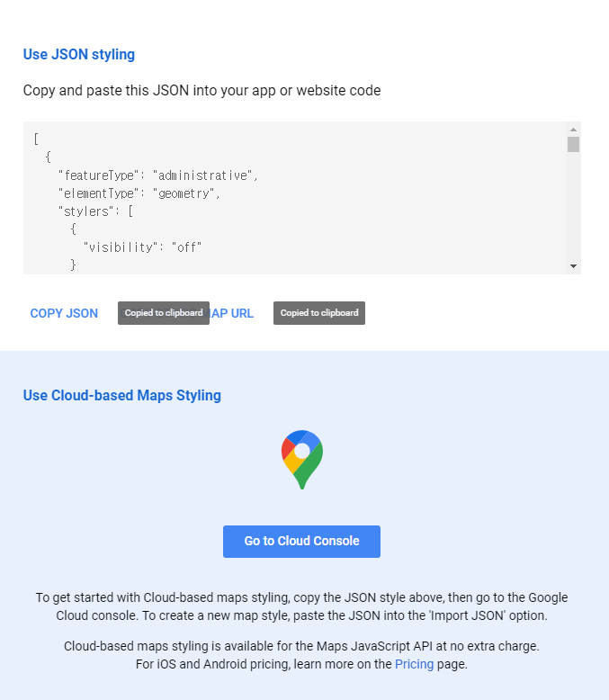Click the first 'Copied to clipboard' tooltip
This screenshot has height=700, width=609.
[164, 313]
